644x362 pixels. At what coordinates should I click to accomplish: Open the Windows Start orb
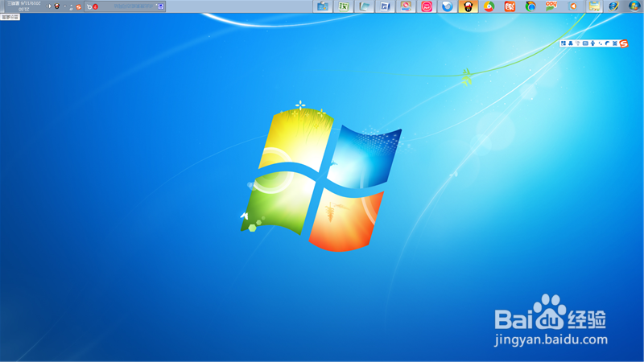coord(634,6)
